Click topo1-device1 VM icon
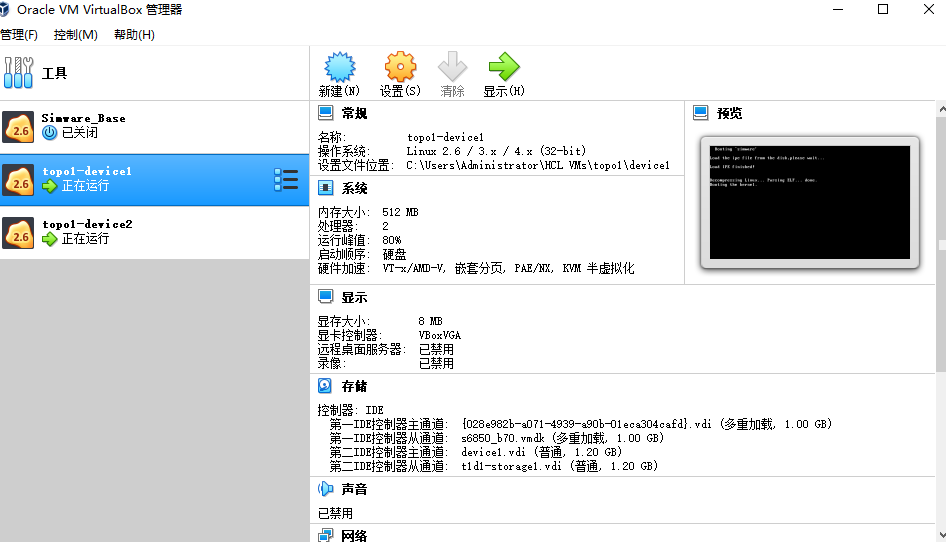The image size is (946, 542). pos(18,180)
